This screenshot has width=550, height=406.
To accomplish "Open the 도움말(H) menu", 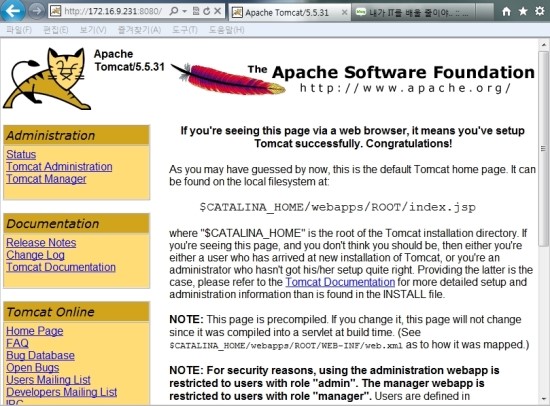I will [x=227, y=30].
